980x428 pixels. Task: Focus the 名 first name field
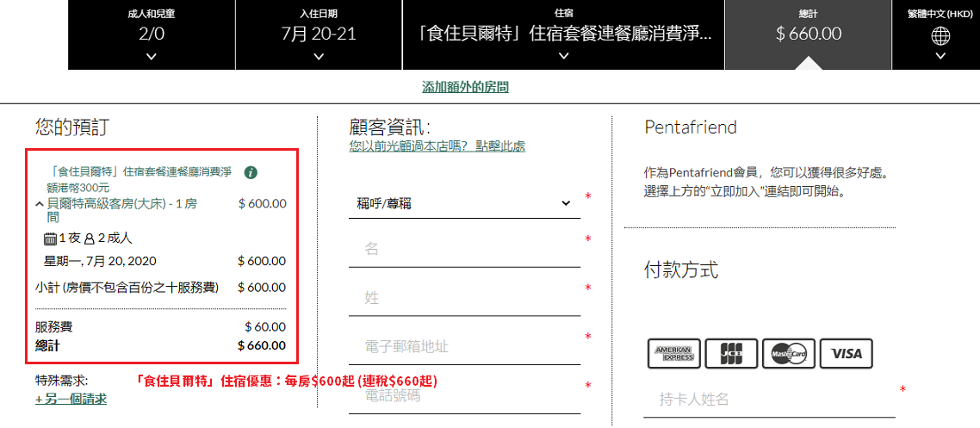click(464, 249)
